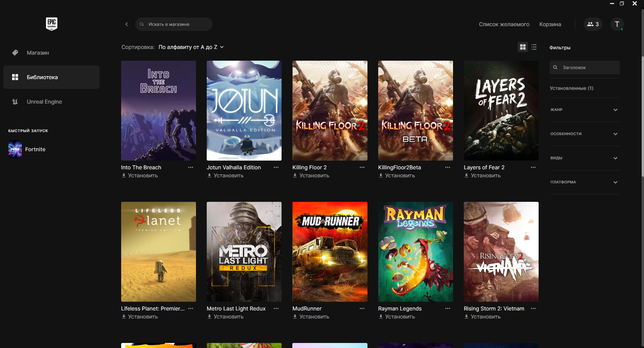Expand the ОСОБЕННОСТИ filter
This screenshot has height=348, width=644.
584,134
